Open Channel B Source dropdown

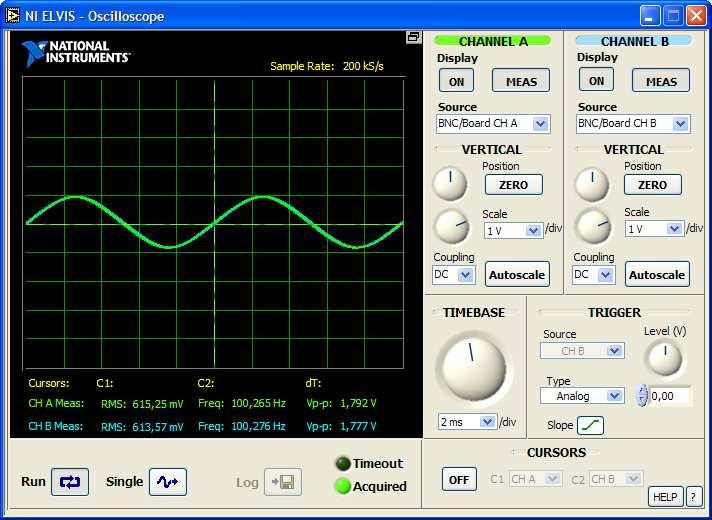pos(633,124)
